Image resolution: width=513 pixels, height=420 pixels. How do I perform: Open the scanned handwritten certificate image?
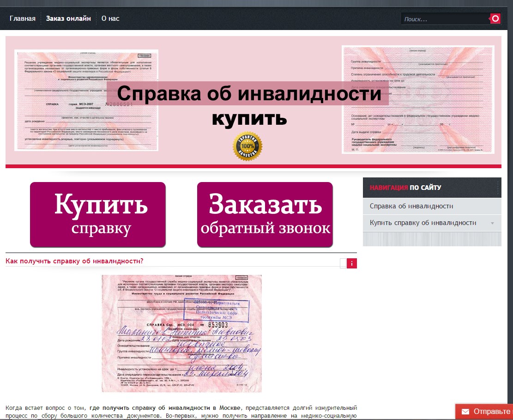click(x=181, y=333)
